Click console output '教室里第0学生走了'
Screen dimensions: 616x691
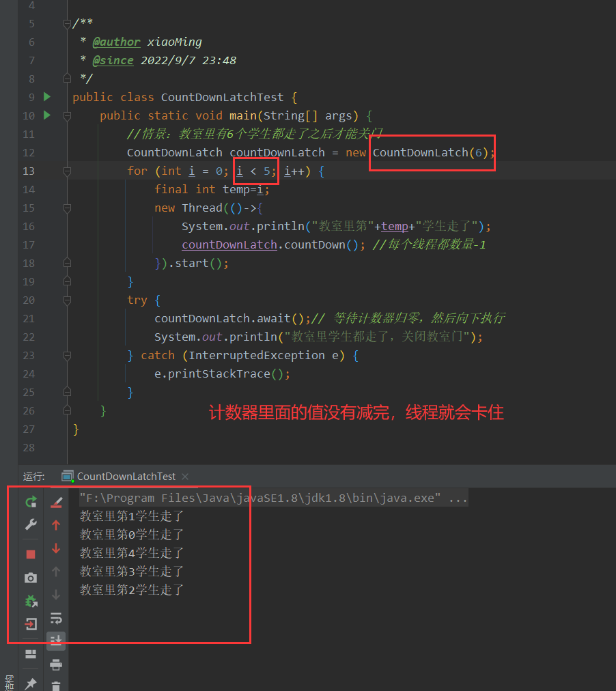131,535
